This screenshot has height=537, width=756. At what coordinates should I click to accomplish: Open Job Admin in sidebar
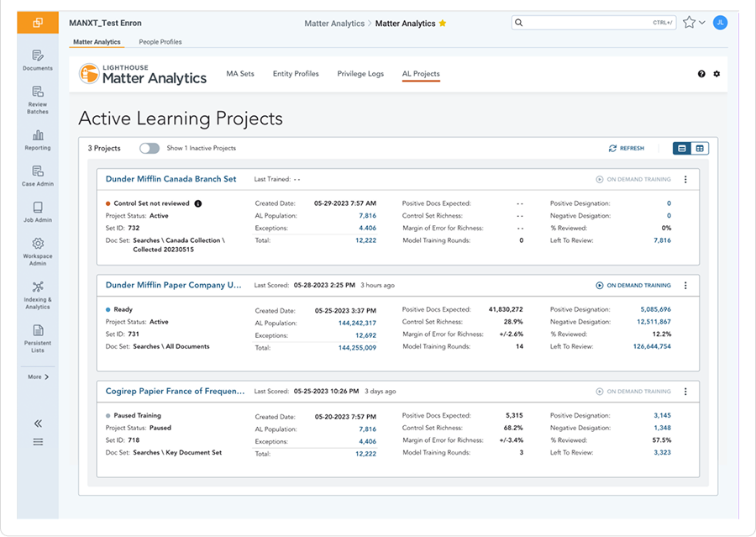tap(38, 212)
